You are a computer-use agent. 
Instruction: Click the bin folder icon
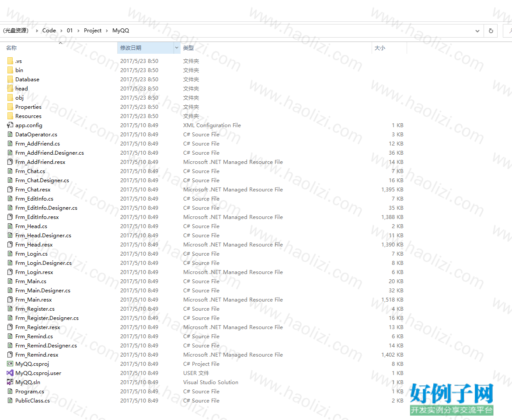tap(10, 70)
